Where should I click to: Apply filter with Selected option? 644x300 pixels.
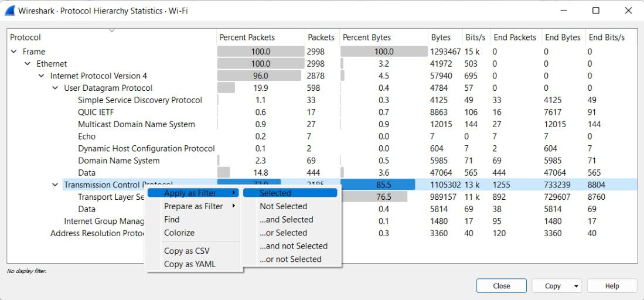pyautogui.click(x=290, y=193)
